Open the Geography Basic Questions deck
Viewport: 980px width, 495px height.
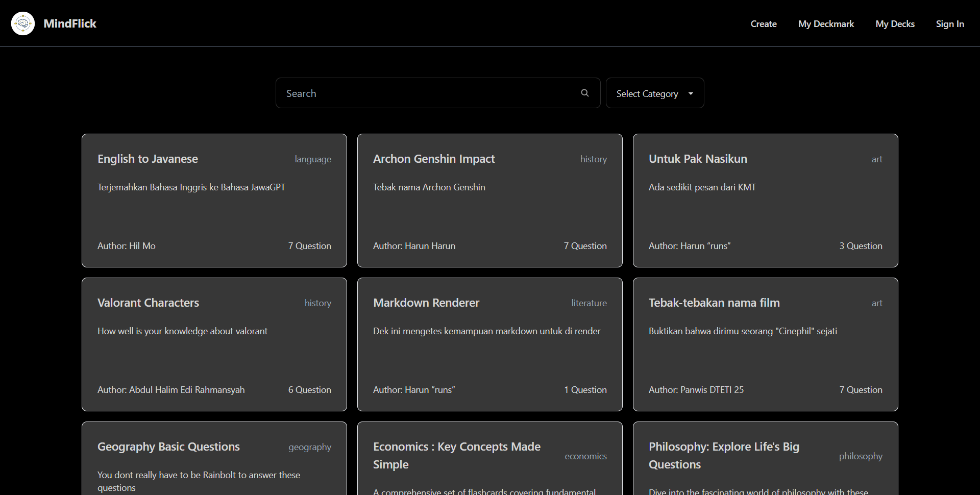(x=214, y=459)
